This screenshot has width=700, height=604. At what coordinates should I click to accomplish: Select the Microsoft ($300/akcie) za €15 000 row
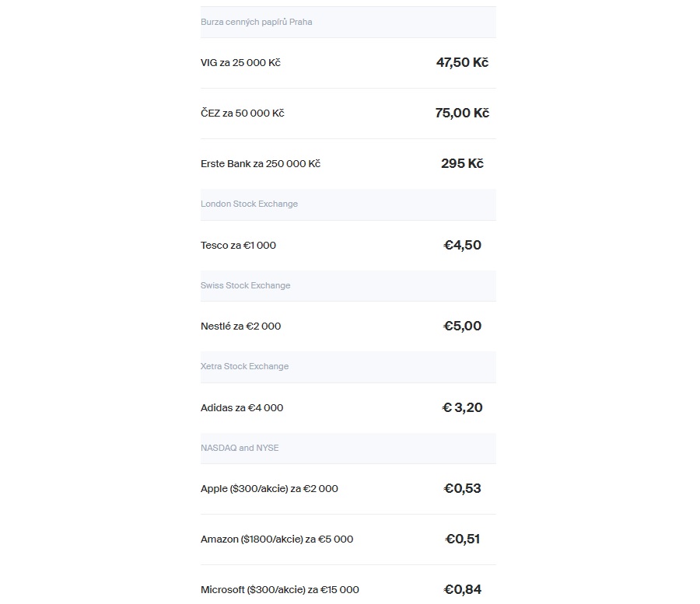(348, 585)
